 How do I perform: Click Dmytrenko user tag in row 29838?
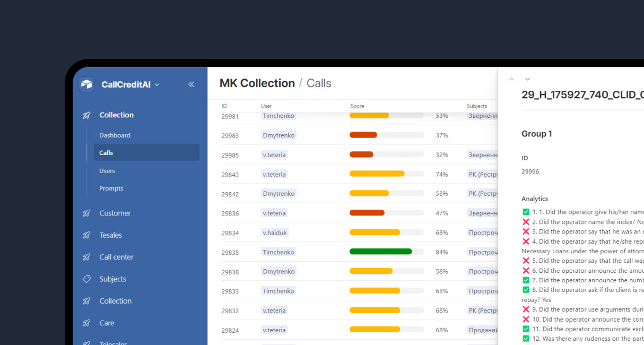click(279, 272)
